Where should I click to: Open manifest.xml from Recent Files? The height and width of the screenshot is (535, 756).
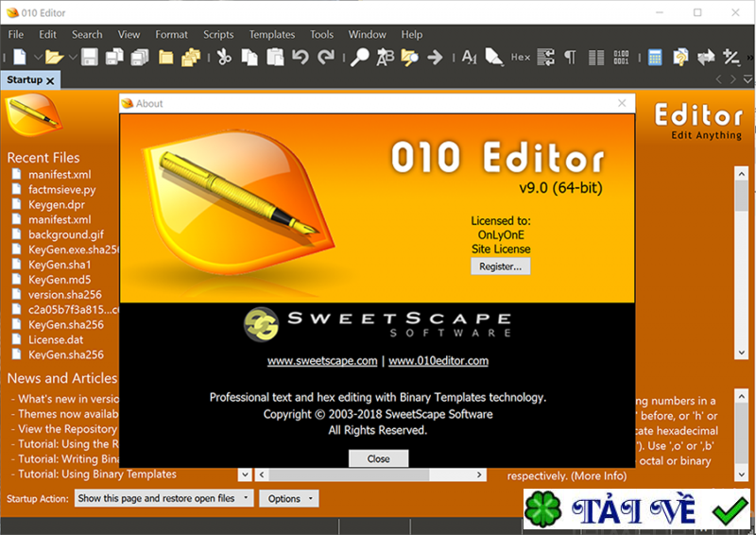[60, 175]
